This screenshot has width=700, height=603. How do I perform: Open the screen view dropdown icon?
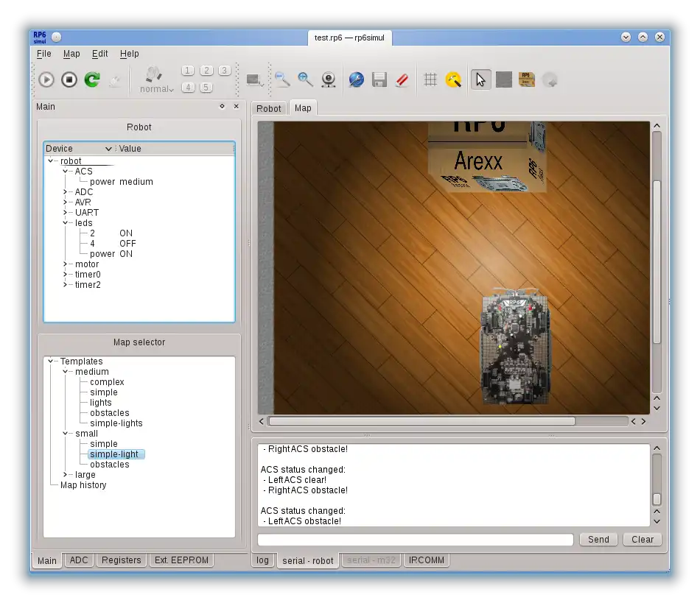tap(255, 80)
